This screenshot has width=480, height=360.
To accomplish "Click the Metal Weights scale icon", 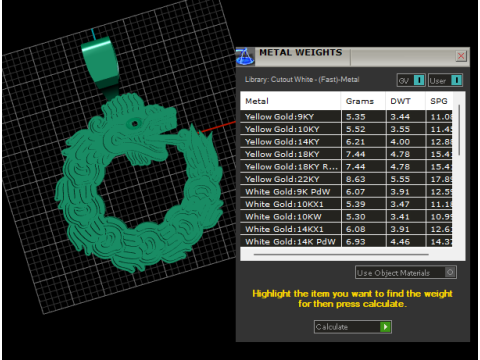I will tap(245, 56).
